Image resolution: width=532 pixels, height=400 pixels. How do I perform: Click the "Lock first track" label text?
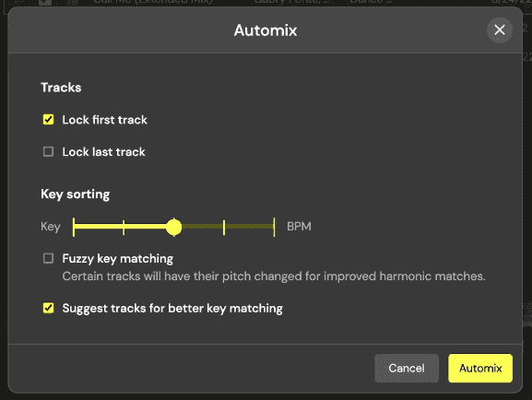104,120
